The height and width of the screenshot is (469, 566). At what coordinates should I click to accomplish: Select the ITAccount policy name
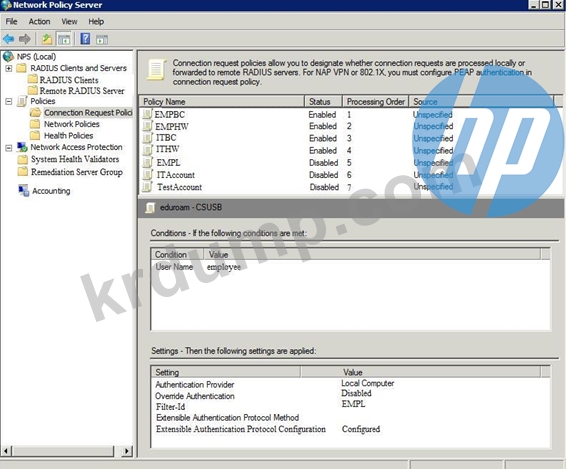[x=176, y=175]
